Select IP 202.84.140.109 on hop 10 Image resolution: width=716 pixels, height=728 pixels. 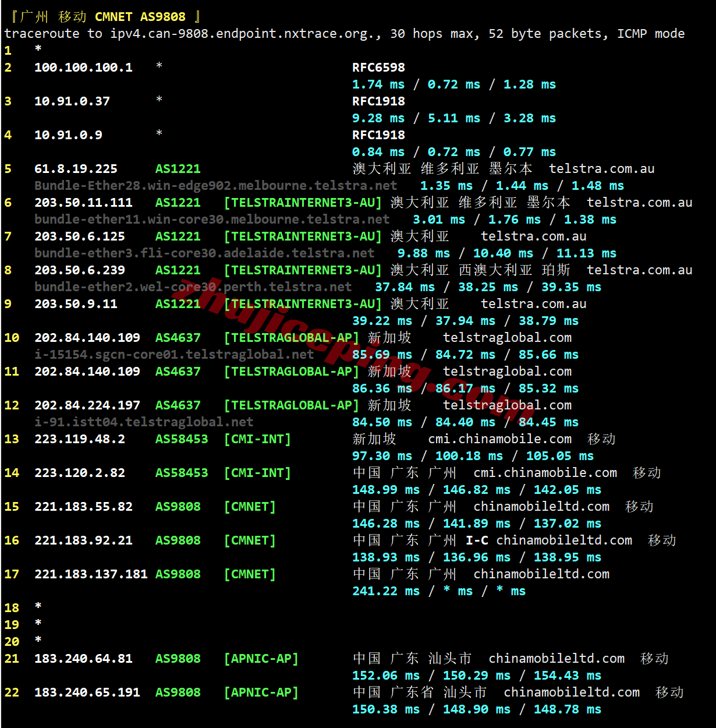point(87,338)
